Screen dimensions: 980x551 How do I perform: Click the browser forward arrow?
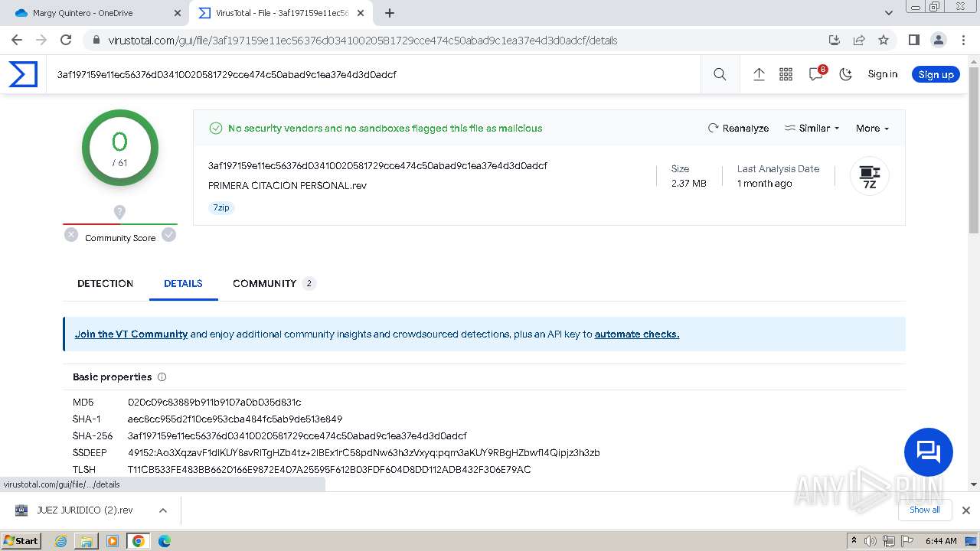[x=41, y=40]
